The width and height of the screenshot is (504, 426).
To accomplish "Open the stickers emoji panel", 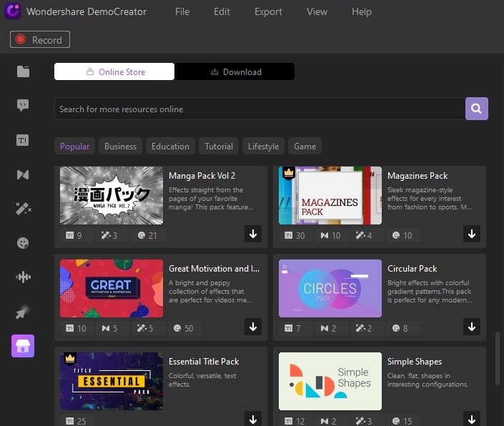I will [x=23, y=243].
